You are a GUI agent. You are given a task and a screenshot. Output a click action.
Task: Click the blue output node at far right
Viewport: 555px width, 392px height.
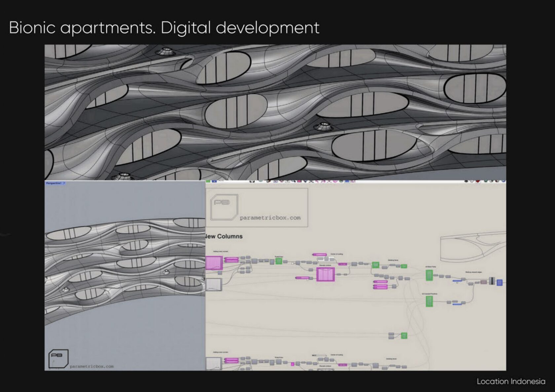499,282
